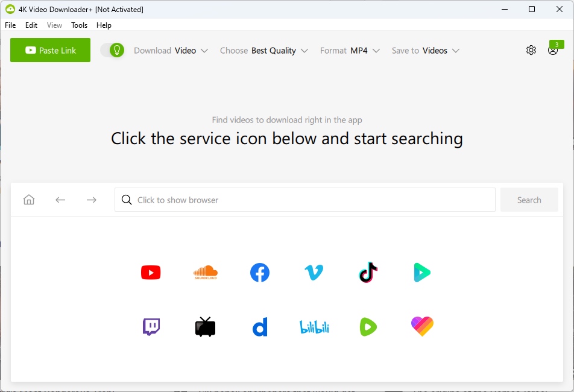
Task: Open the bilibili service
Action: click(314, 326)
